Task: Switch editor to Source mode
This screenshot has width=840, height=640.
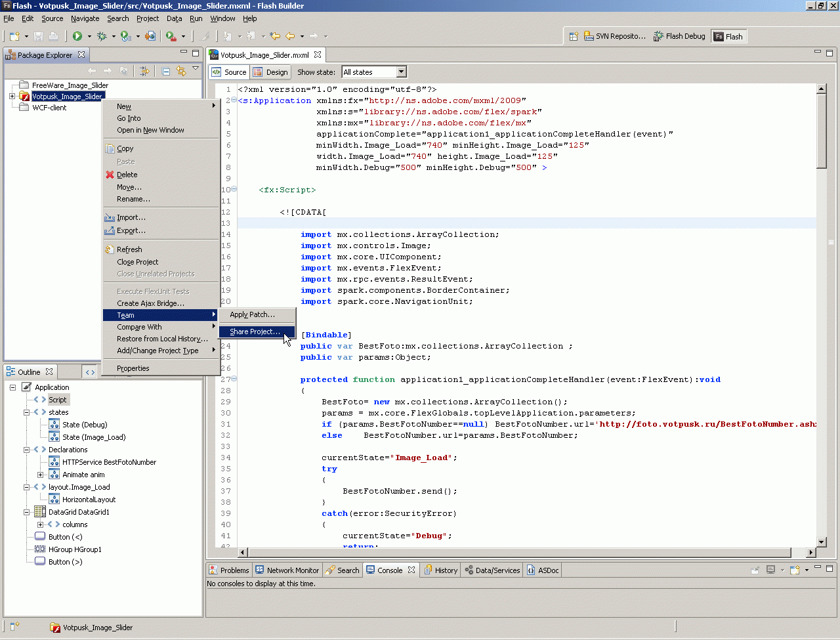Action: click(x=229, y=72)
